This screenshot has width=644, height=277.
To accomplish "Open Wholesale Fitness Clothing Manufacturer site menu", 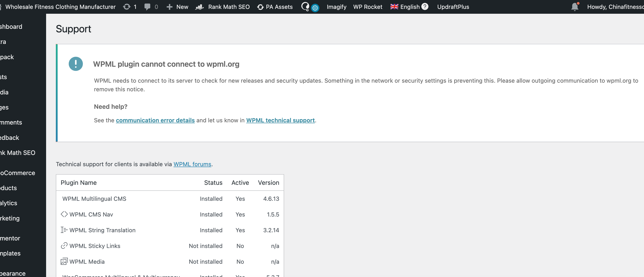I will [x=60, y=7].
